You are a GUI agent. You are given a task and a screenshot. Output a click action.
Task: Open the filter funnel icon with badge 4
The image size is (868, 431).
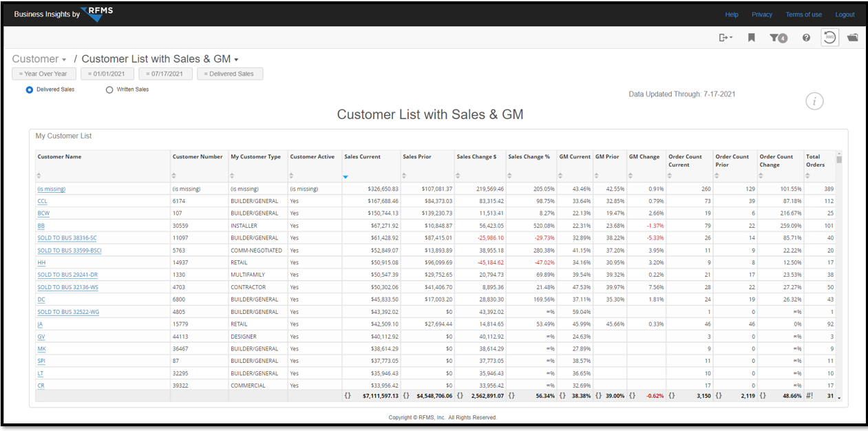click(779, 38)
